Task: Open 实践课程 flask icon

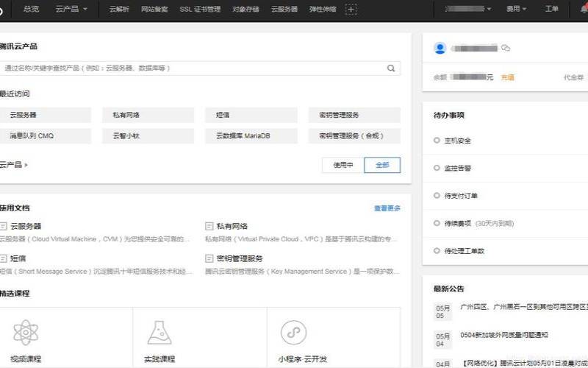Action: [159, 333]
